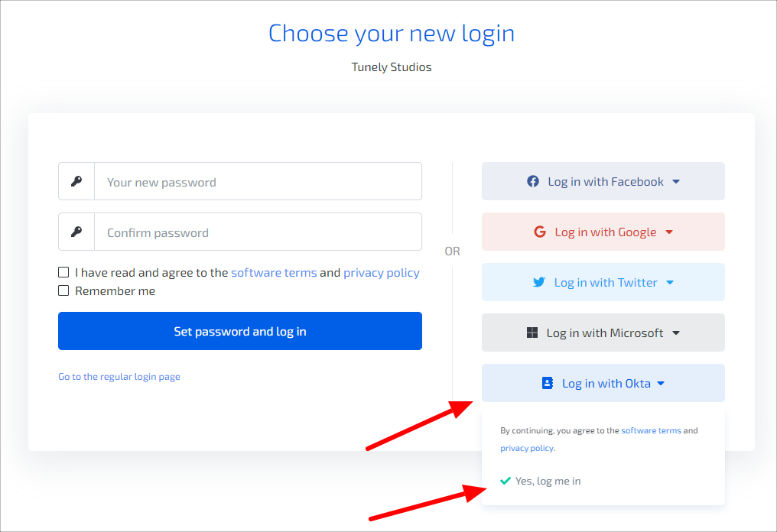Click the green checkmark icon

tap(505, 481)
